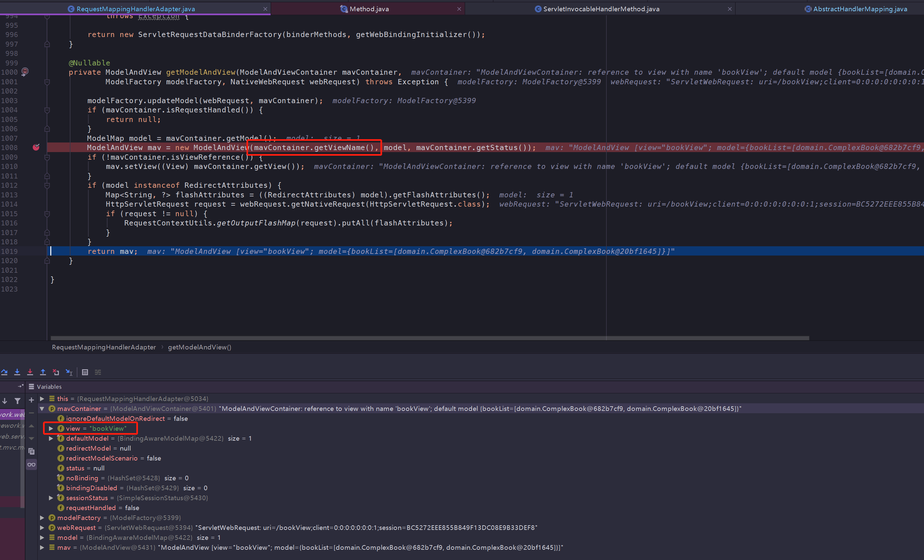Click the frames filter funnel icon
924x560 pixels.
(17, 401)
